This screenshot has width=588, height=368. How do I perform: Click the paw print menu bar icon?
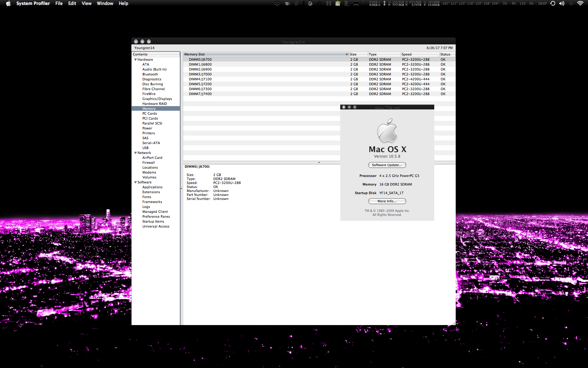tap(319, 3)
